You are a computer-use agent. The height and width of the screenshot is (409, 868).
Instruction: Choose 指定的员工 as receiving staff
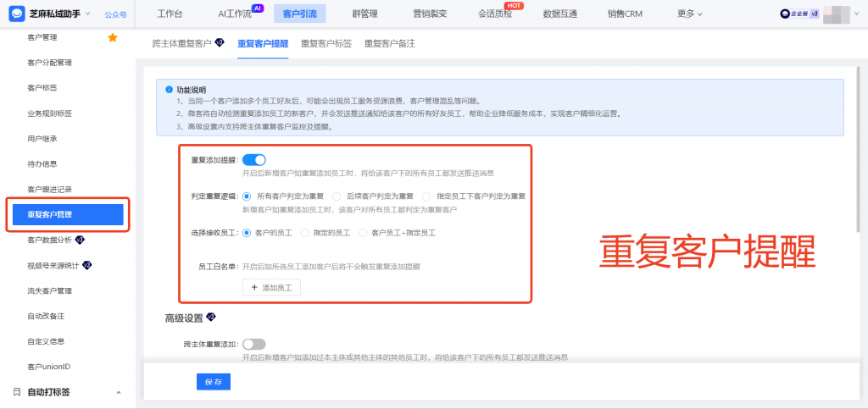tap(304, 233)
